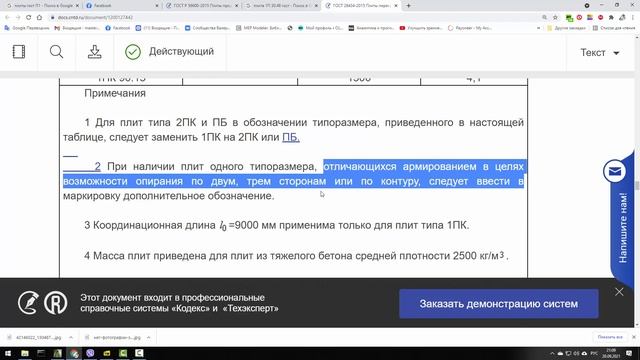The width and height of the screenshot is (640, 360).
Task: Select the active ГОСТ 26434-2015 tab
Action: [x=361, y=6]
